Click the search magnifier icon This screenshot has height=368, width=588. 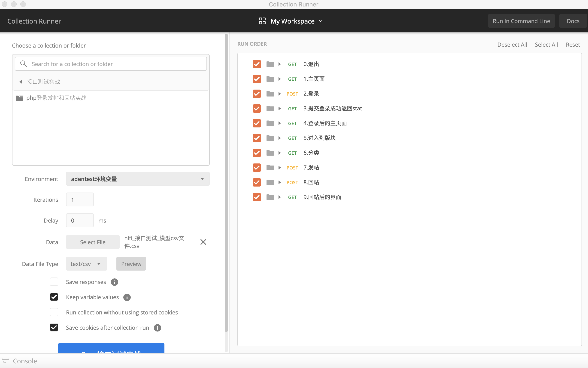23,64
